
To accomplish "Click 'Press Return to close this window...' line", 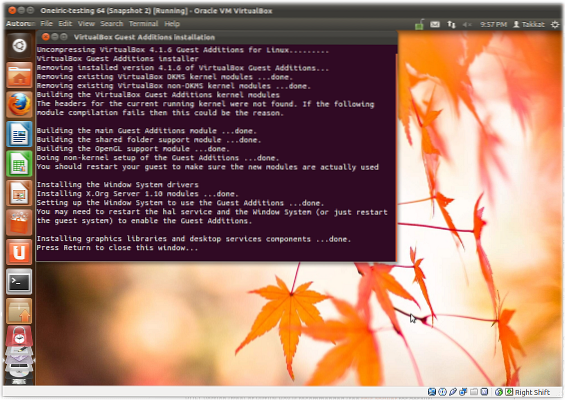I will click(117, 248).
